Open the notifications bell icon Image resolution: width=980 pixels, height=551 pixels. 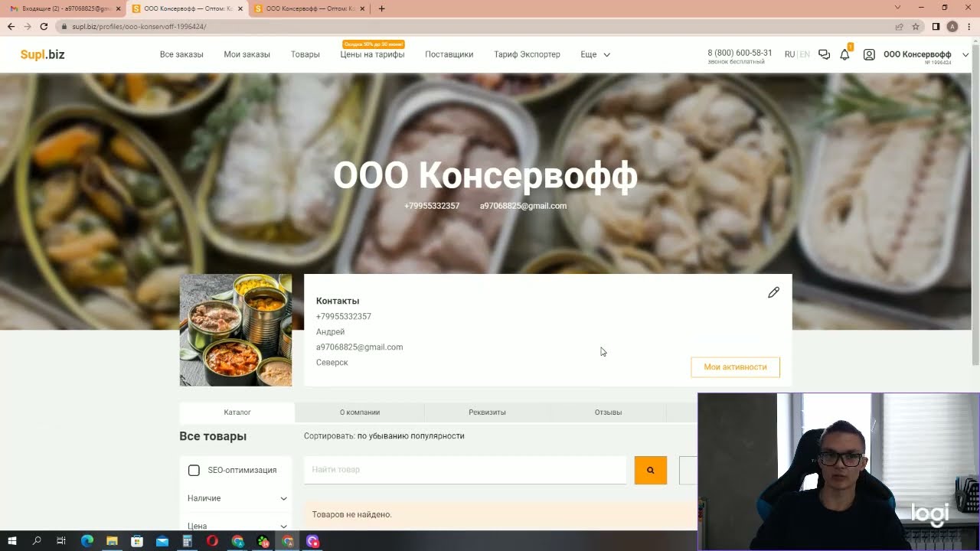click(x=844, y=54)
